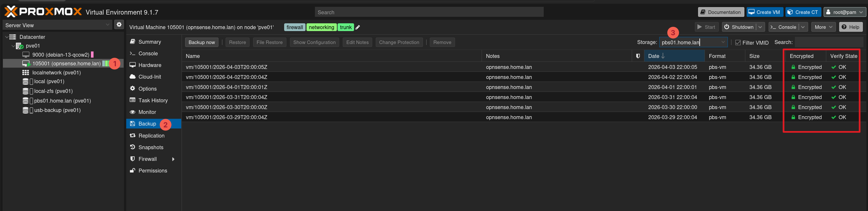
Task: Expand the Shutdown button dropdown arrow
Action: point(760,27)
